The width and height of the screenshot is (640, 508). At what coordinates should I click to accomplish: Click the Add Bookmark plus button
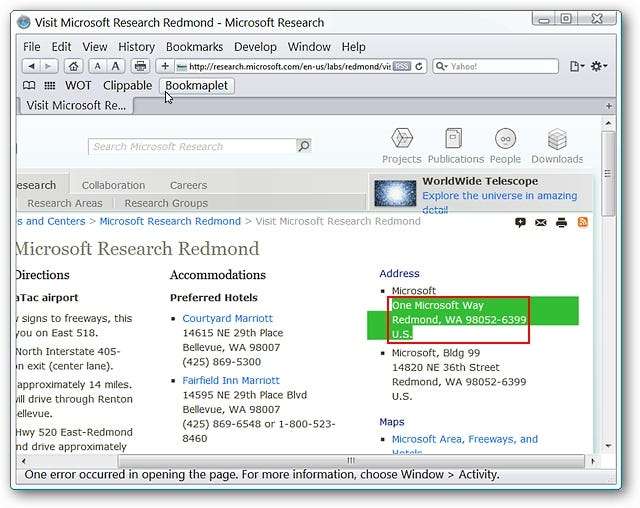(165, 66)
